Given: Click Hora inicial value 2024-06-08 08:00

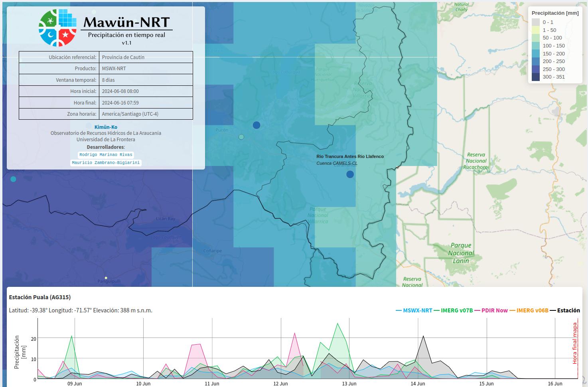Looking at the screenshot, I should 146,91.
